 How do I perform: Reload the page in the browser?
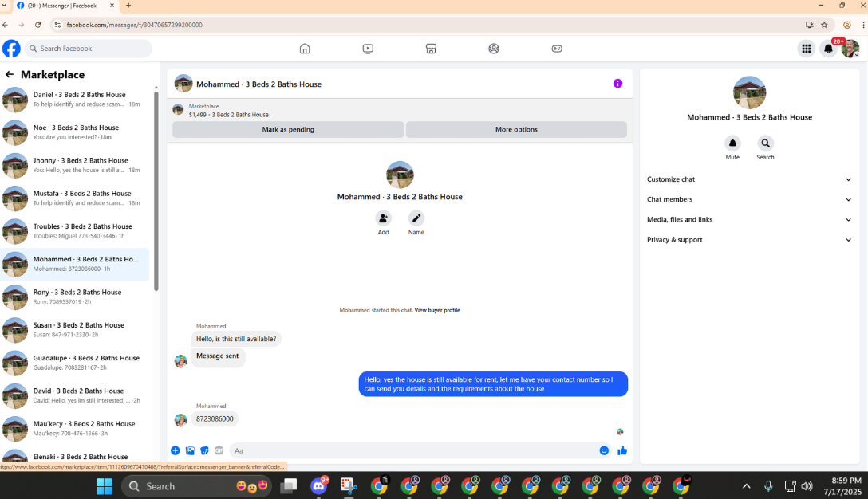37,25
